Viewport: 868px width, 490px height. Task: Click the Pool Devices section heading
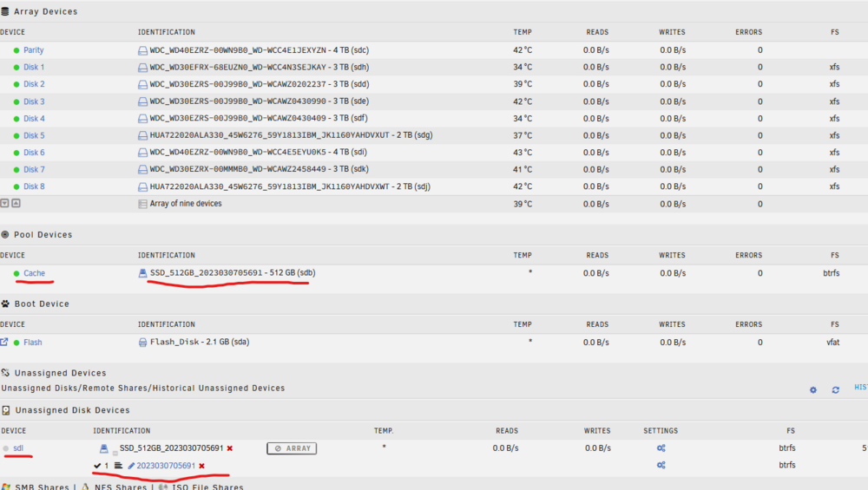click(43, 235)
